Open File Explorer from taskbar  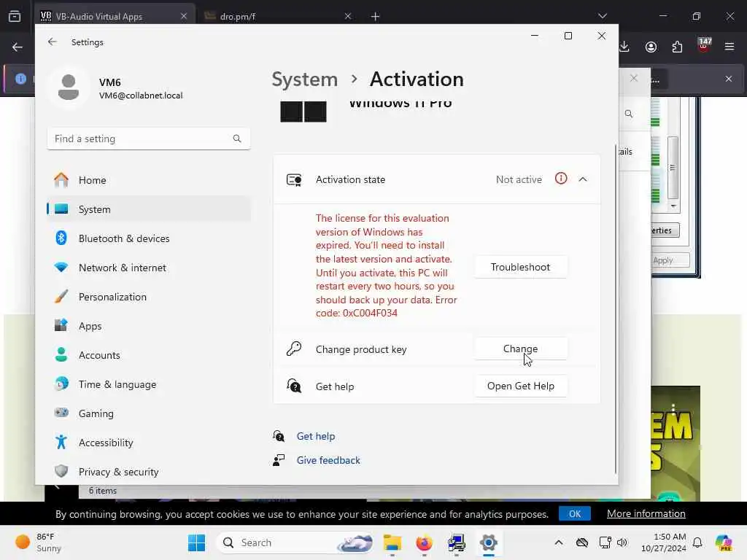pos(392,542)
